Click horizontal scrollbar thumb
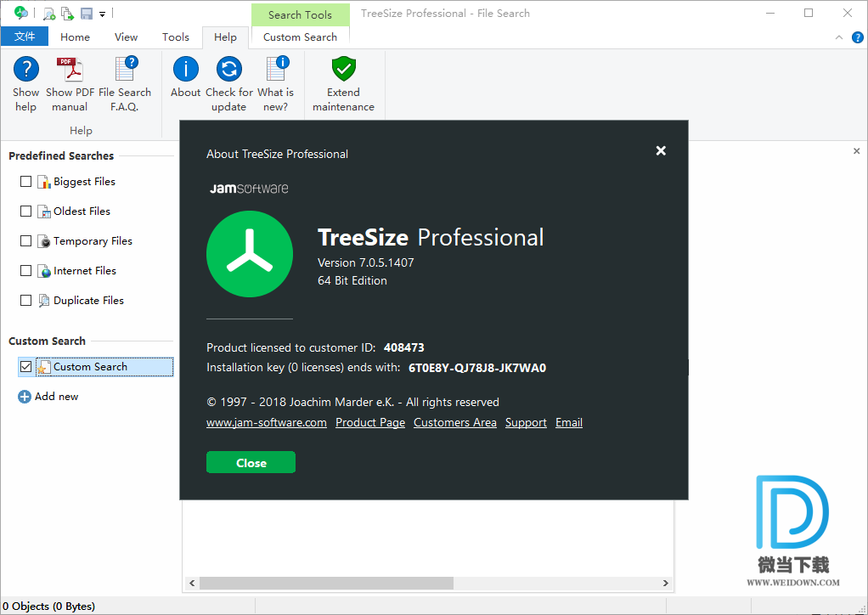 [x=327, y=583]
